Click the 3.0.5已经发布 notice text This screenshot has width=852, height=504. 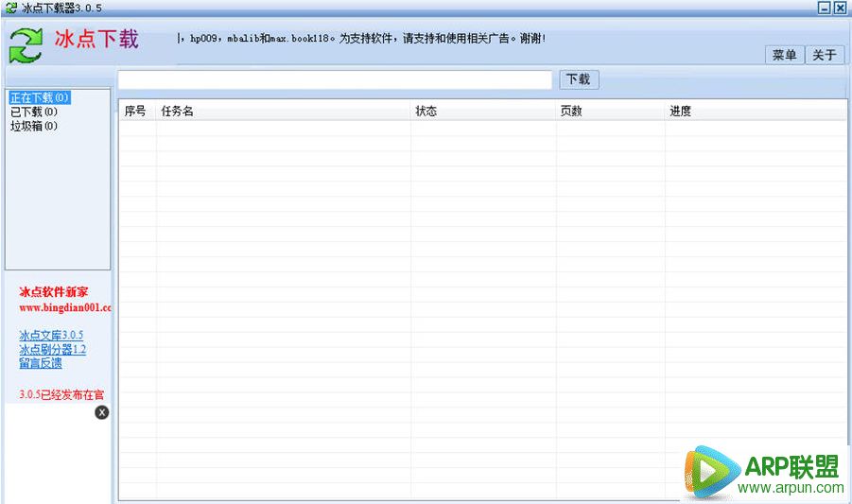click(61, 395)
